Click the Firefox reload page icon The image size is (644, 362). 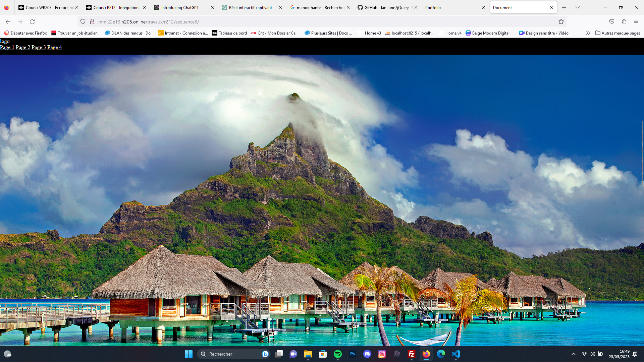32,22
